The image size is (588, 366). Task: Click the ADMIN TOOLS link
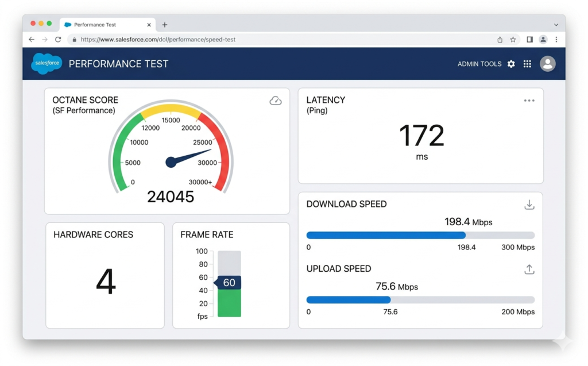click(479, 64)
